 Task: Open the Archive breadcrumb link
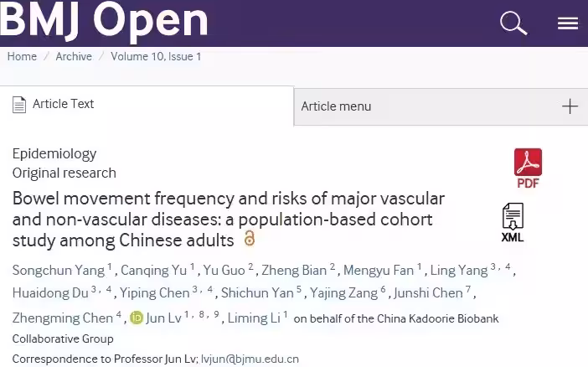coord(74,57)
